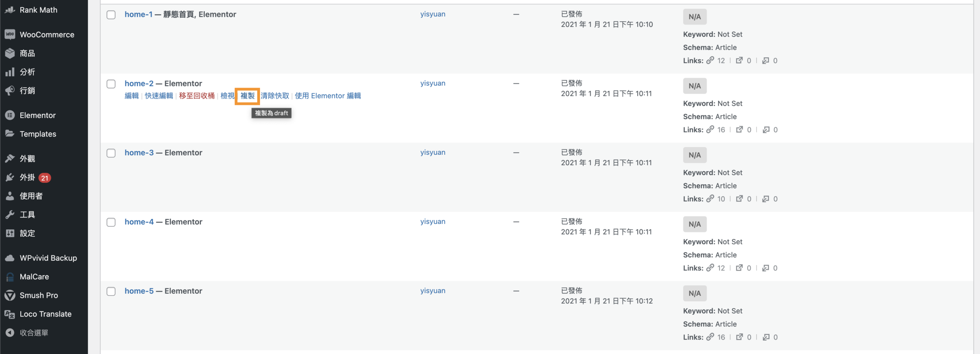Viewport: 980px width, 354px height.
Task: Click the Rank Math icon
Action: point(10,10)
